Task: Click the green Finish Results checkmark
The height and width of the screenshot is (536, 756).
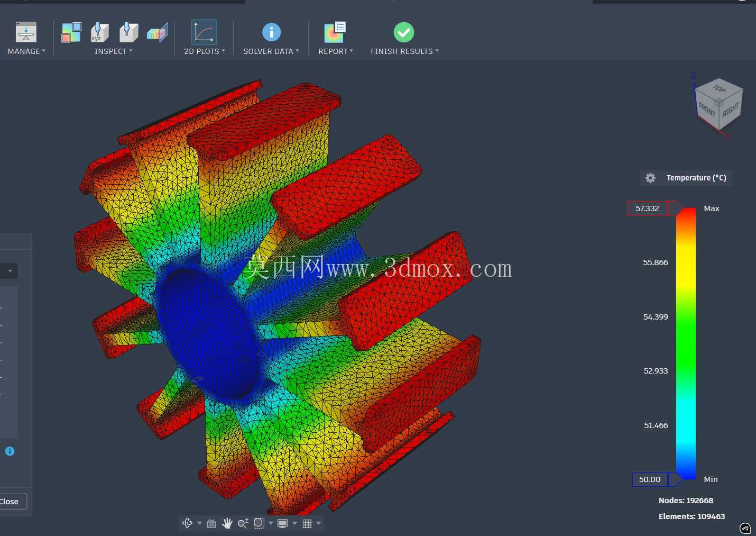Action: 404,32
